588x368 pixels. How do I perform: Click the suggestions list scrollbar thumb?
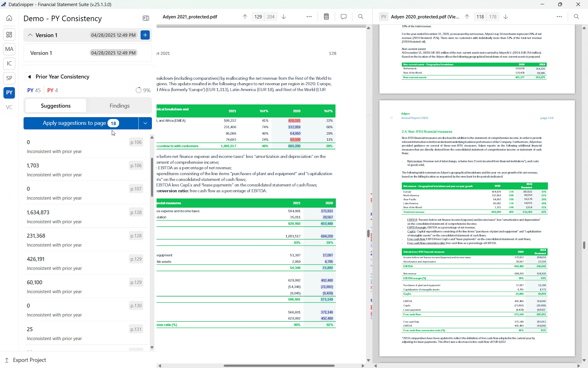(152, 177)
